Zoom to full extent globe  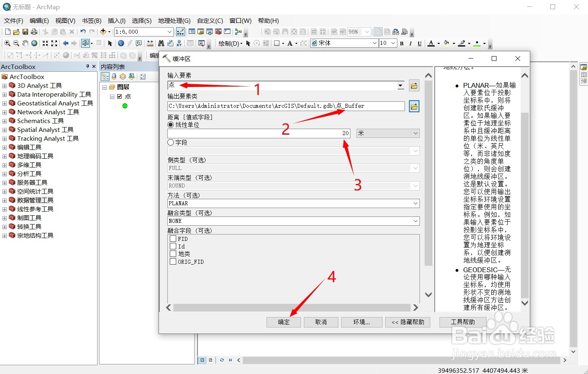(34, 43)
